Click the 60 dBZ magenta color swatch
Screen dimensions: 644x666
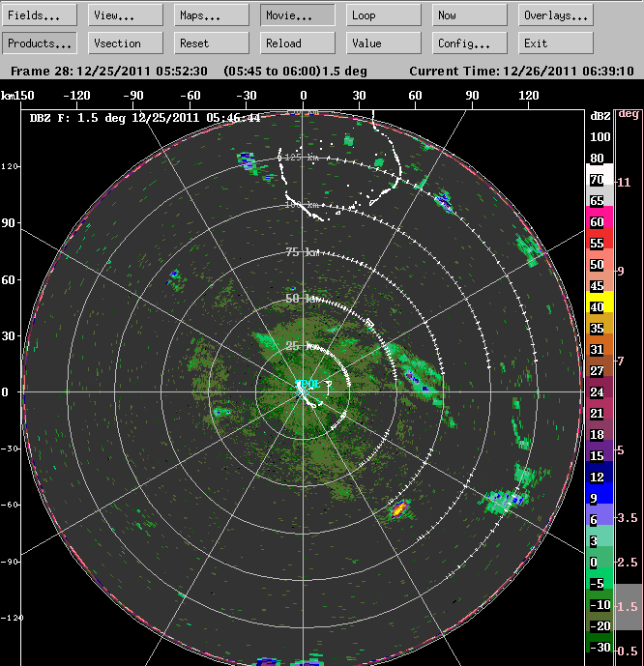point(600,217)
